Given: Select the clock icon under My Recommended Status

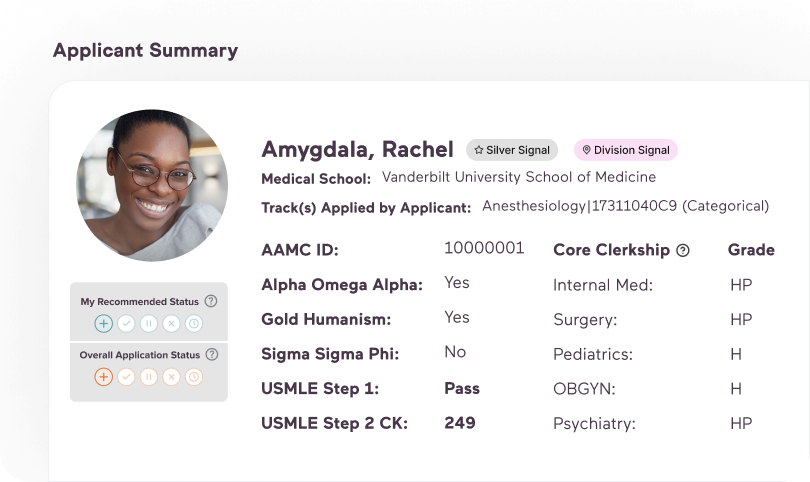Looking at the screenshot, I should click(x=194, y=323).
